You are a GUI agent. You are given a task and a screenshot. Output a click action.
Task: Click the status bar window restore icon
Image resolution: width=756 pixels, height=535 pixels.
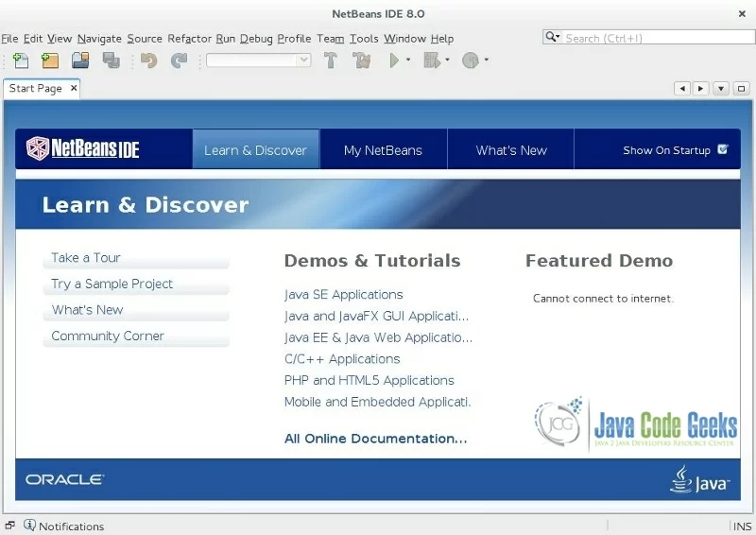tap(9, 526)
